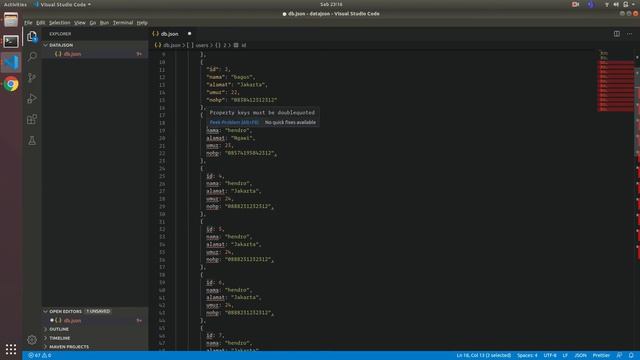This screenshot has width=640, height=360.
Task: Open the File menu
Action: [28, 22]
